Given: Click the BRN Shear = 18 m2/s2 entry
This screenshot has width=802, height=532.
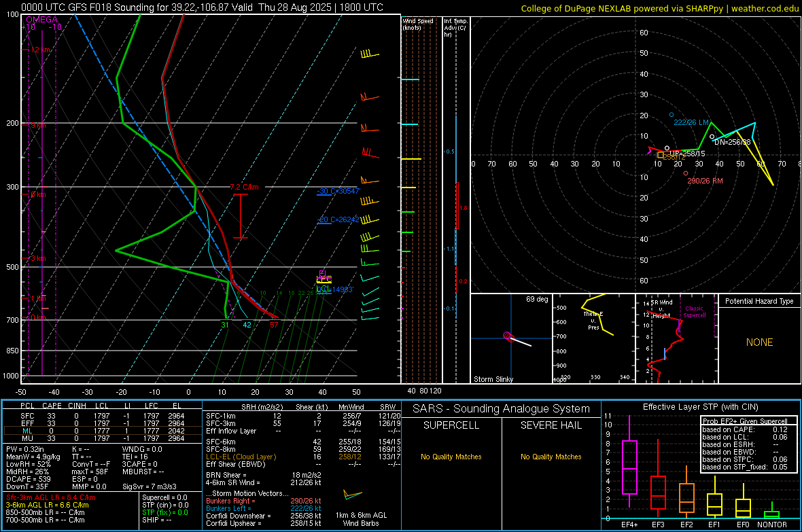Looking at the screenshot, I should 264,475.
